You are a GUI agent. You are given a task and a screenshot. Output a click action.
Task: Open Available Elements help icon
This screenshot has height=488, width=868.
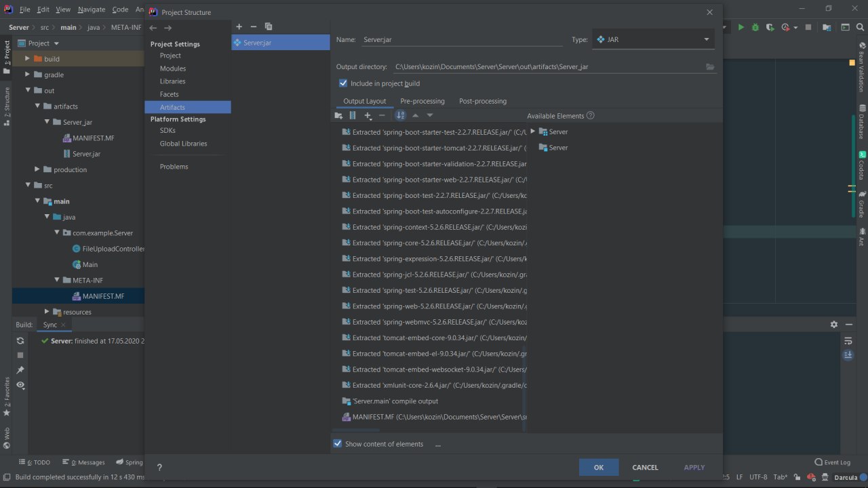tap(591, 115)
